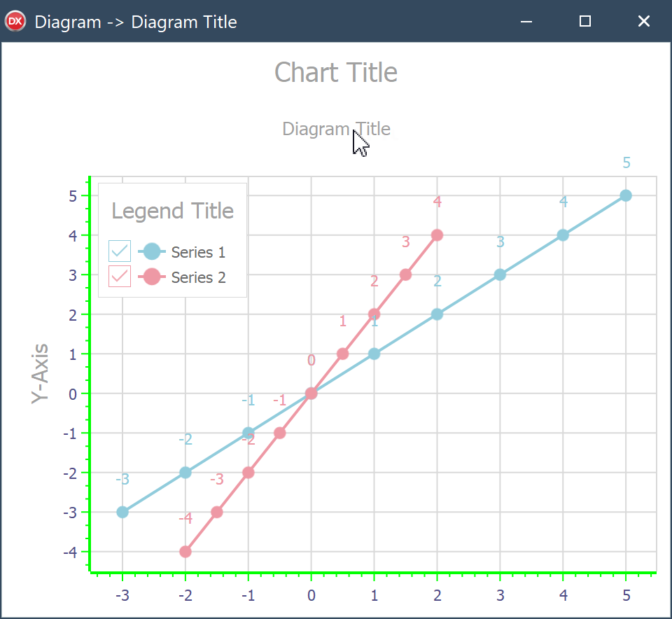The width and height of the screenshot is (672, 619).
Task: Maximize the Diagram Title window
Action: point(585,22)
